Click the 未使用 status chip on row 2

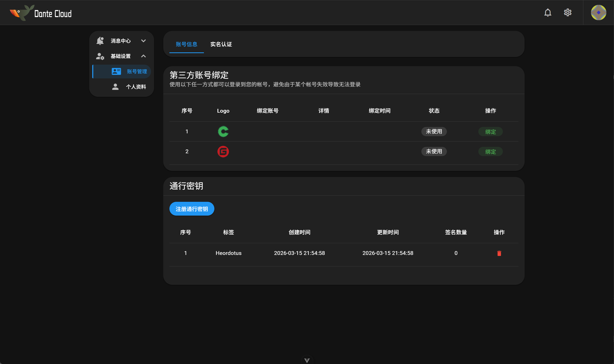pyautogui.click(x=434, y=151)
